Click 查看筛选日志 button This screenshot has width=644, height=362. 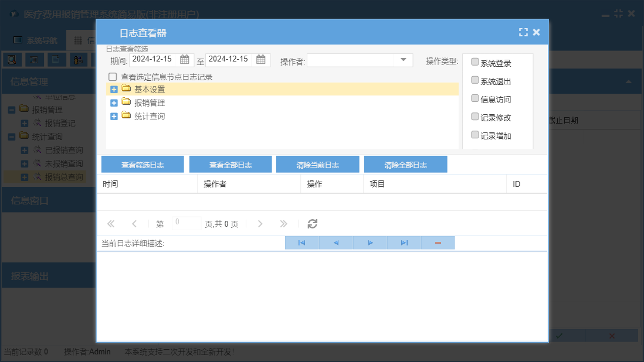(143, 165)
